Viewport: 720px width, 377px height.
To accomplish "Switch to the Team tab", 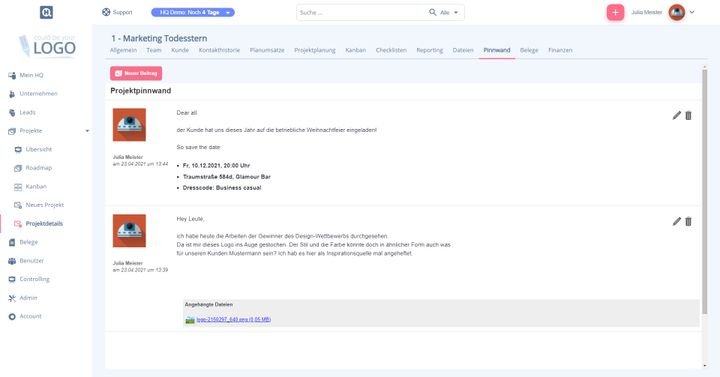I will click(154, 50).
